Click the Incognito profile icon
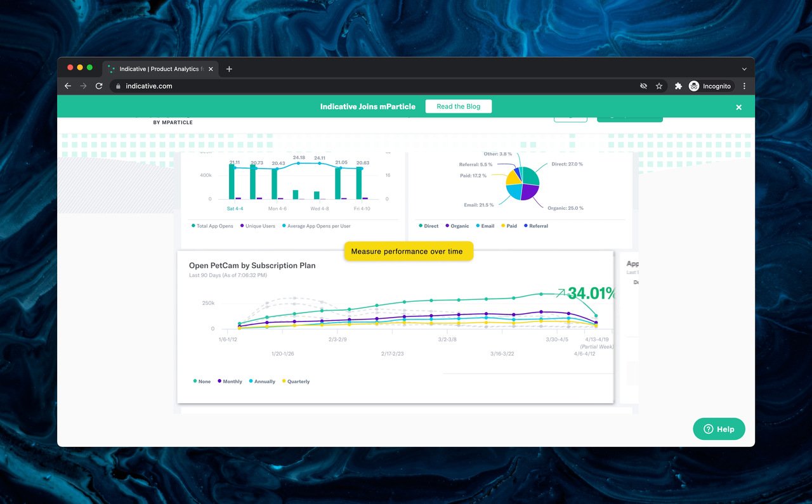This screenshot has height=504, width=812. coord(693,86)
